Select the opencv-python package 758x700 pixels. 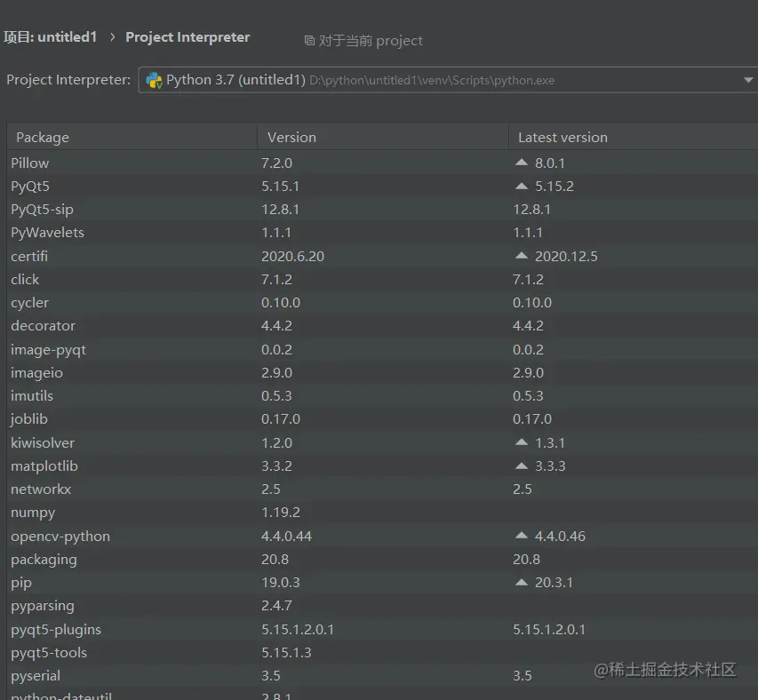[60, 537]
